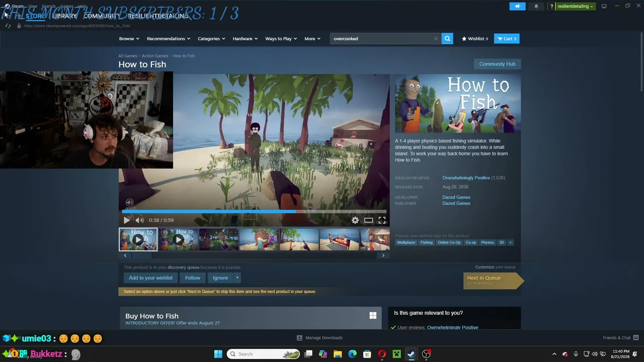
Task: Open the Wishlist page
Action: [x=475, y=39]
